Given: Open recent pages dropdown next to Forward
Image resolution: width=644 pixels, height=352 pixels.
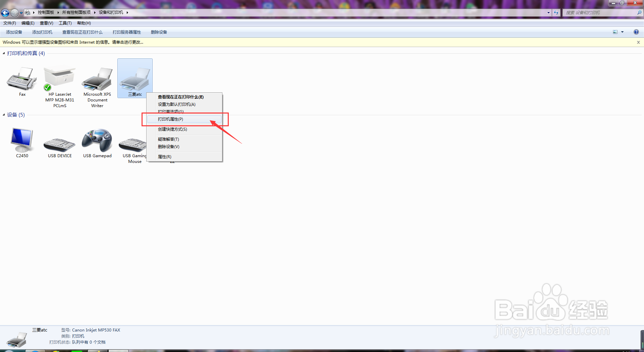Looking at the screenshot, I should tap(21, 13).
